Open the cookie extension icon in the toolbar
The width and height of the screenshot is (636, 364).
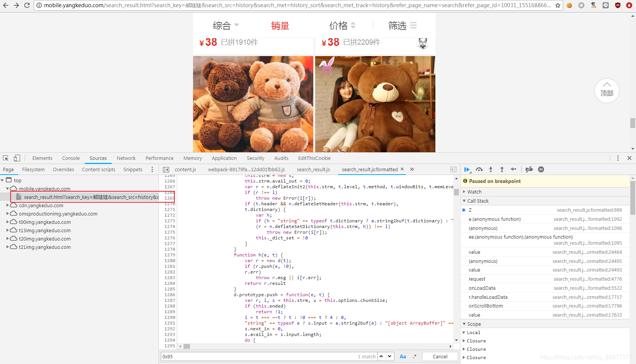coord(569,5)
